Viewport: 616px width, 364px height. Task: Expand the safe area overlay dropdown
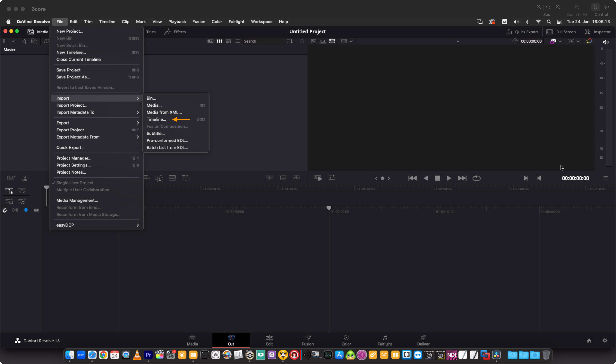coord(578,41)
